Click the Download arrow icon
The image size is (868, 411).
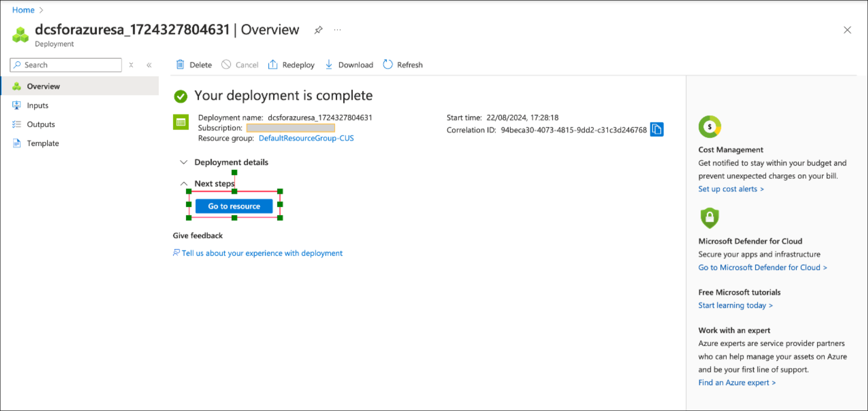point(329,65)
